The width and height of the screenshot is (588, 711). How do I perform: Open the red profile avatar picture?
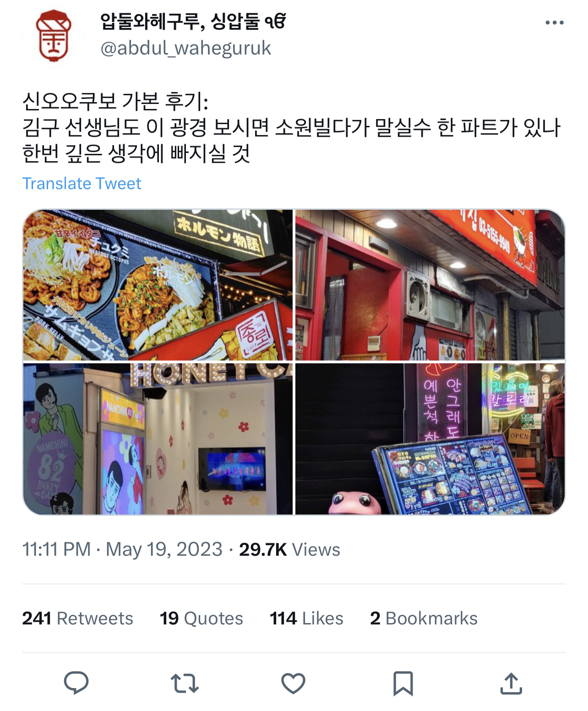54,37
